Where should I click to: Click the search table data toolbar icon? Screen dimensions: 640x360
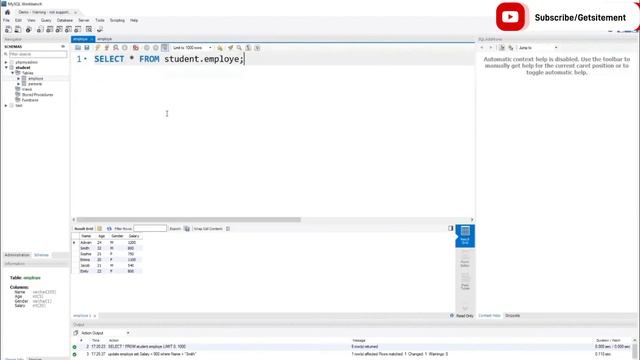pos(89,29)
